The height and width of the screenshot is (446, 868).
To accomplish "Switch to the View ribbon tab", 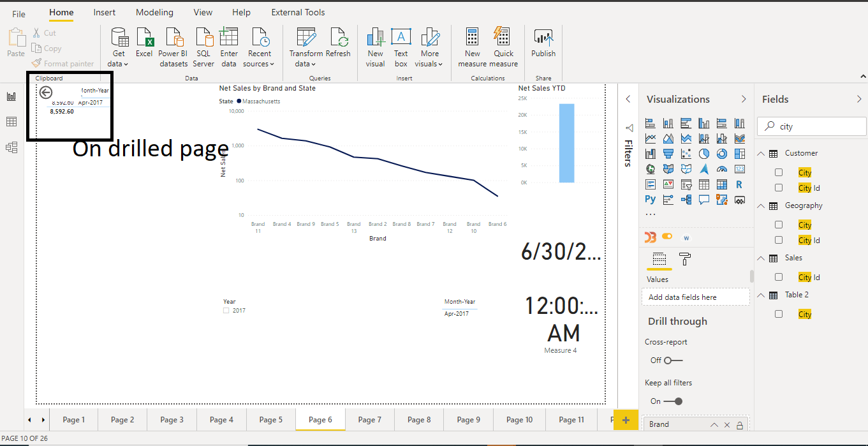I will point(203,12).
